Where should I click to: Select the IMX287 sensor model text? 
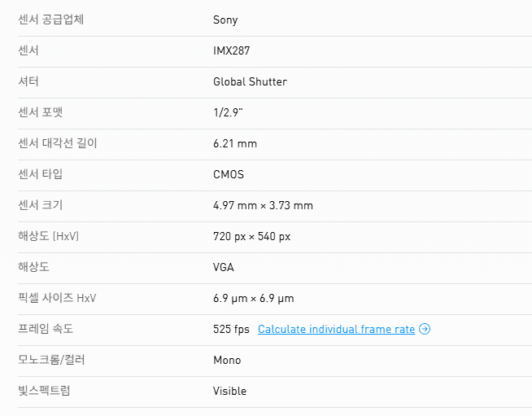point(231,50)
